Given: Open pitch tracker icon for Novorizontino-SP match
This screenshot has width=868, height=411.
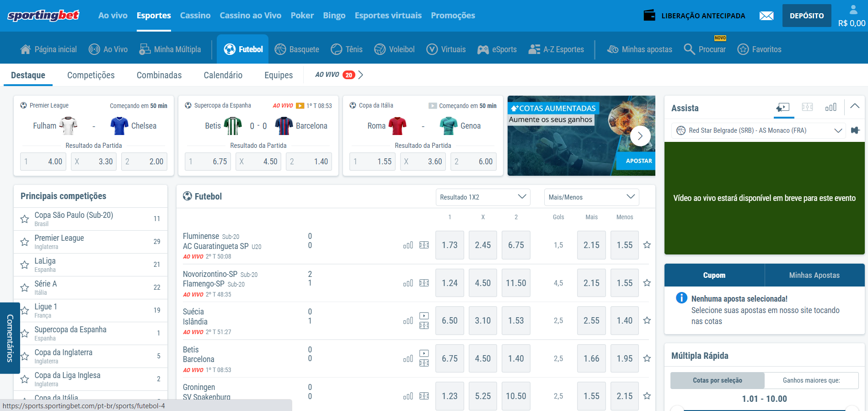Looking at the screenshot, I should pyautogui.click(x=424, y=283).
